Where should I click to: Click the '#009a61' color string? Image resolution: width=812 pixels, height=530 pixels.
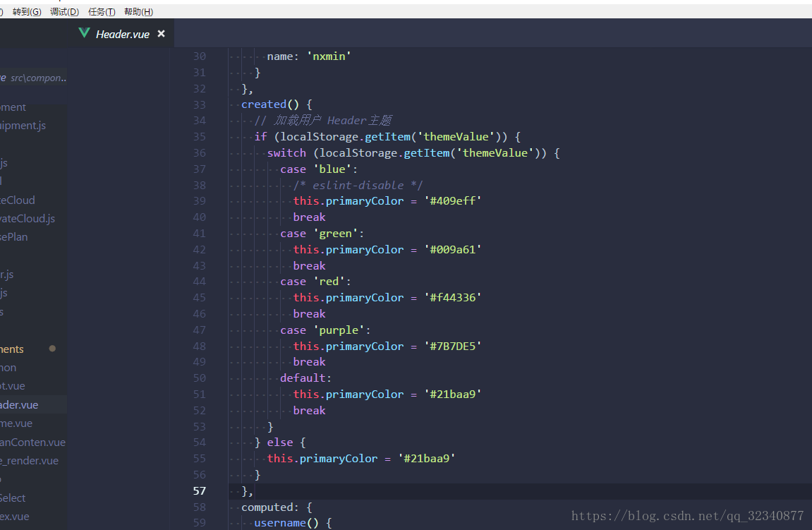453,250
